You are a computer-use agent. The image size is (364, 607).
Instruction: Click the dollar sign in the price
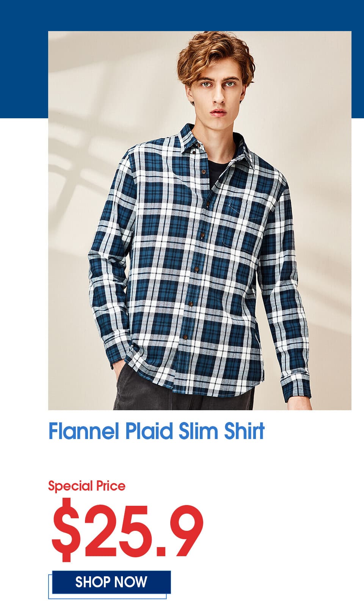(67, 530)
